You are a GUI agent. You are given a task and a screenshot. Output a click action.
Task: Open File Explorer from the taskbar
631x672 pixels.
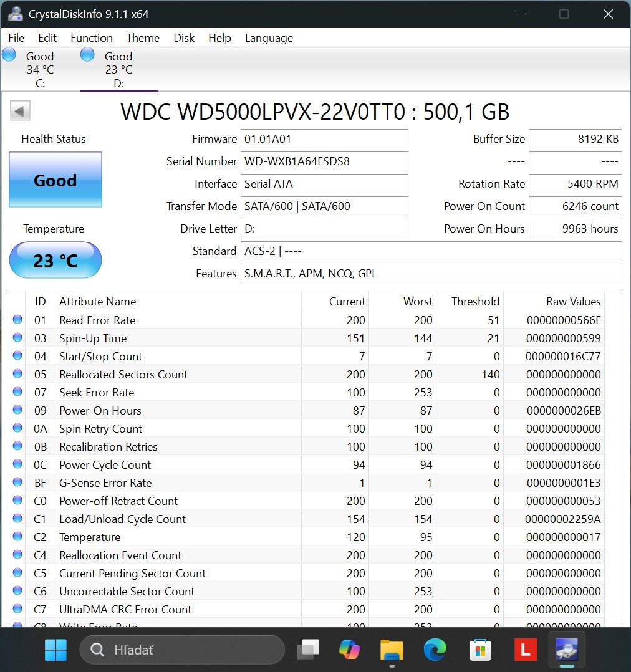(x=392, y=650)
